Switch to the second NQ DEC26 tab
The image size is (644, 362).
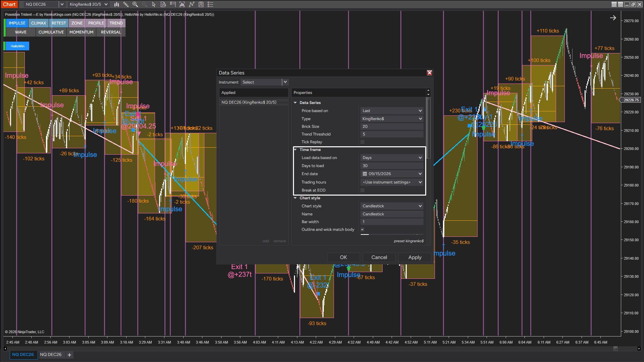pyautogui.click(x=51, y=355)
